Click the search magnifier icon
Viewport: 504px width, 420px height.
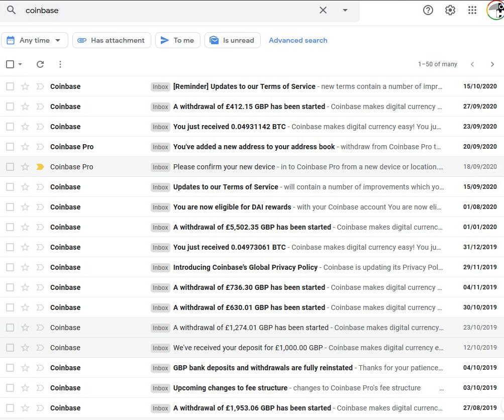point(11,10)
